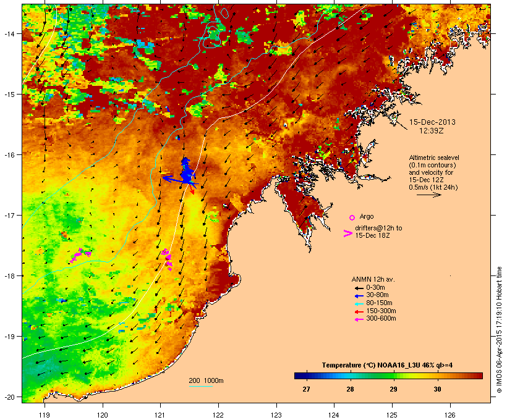Click the magenta drifters chevron symbol

[348, 233]
